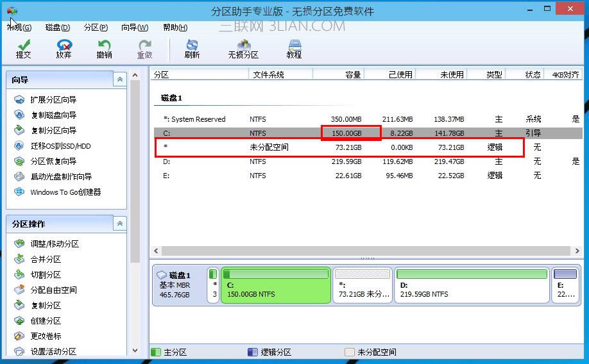Select the 未分配空间 73.21GB row
The width and height of the screenshot is (589, 364).
368,147
